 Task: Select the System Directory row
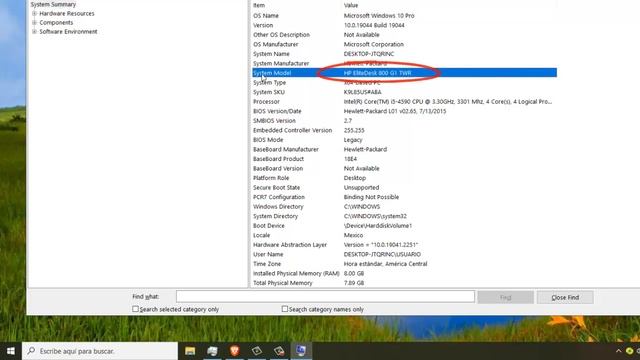point(404,216)
